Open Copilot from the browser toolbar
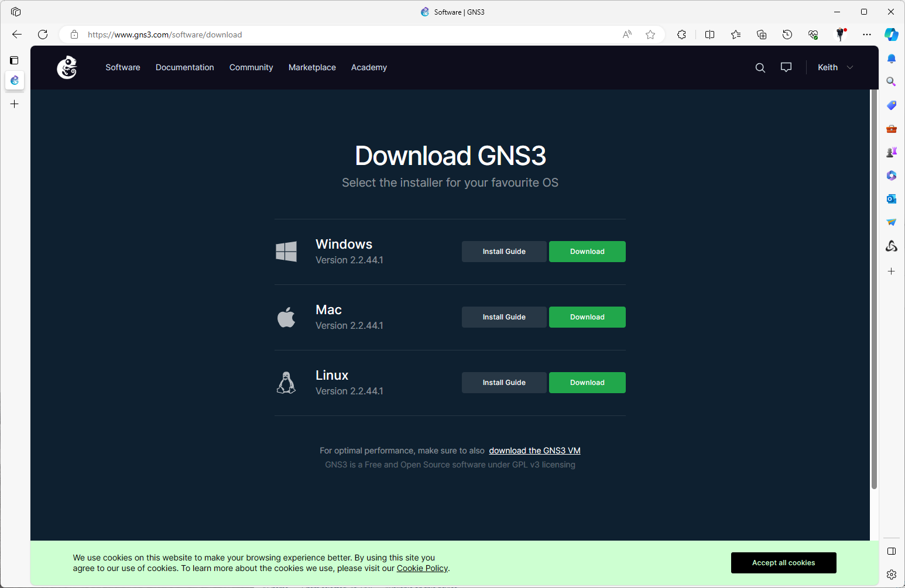Image resolution: width=905 pixels, height=588 pixels. point(892,35)
